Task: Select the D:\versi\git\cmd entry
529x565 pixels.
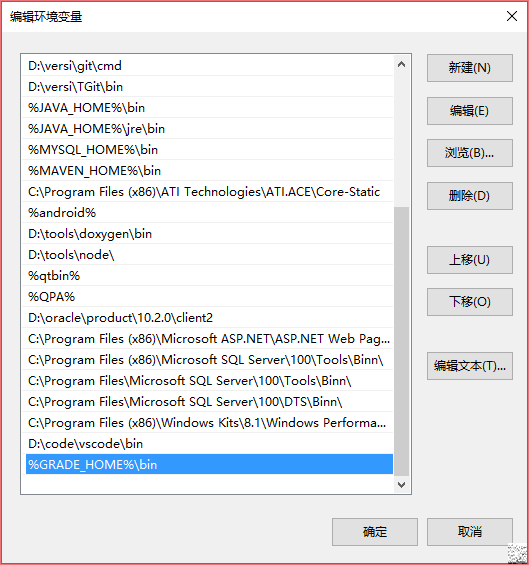Action: pyautogui.click(x=208, y=66)
